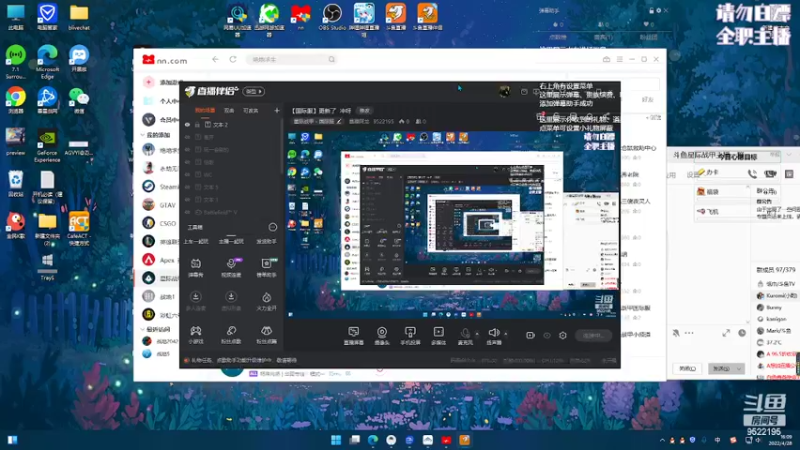Viewport: 800px width, 450px height.
Task: Open nn.com hamburger menu icon
Action: tap(619, 59)
